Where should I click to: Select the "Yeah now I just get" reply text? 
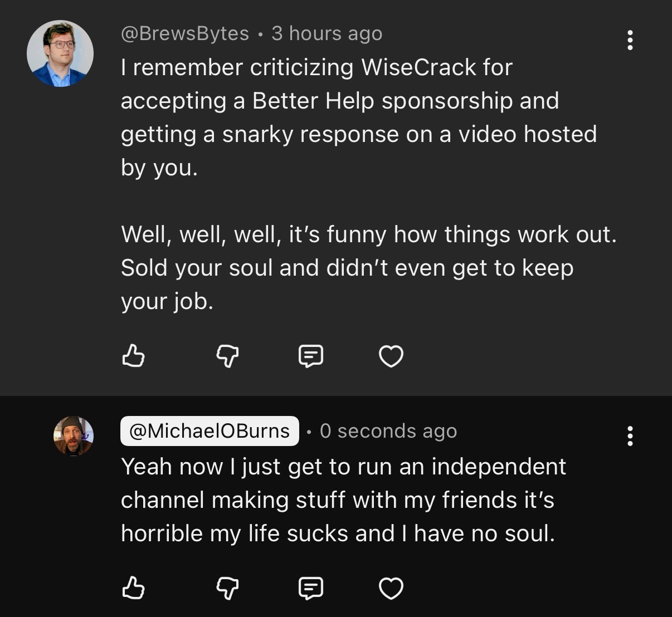point(343,500)
